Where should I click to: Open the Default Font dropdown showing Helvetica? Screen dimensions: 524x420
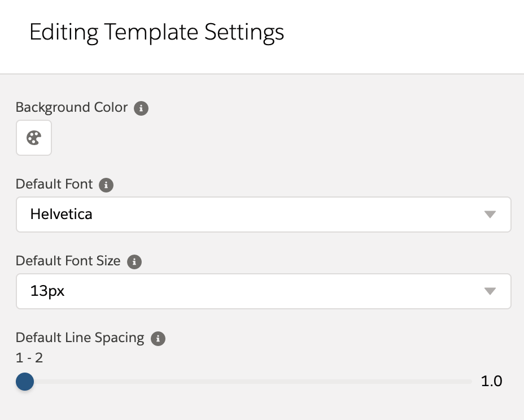click(x=263, y=215)
